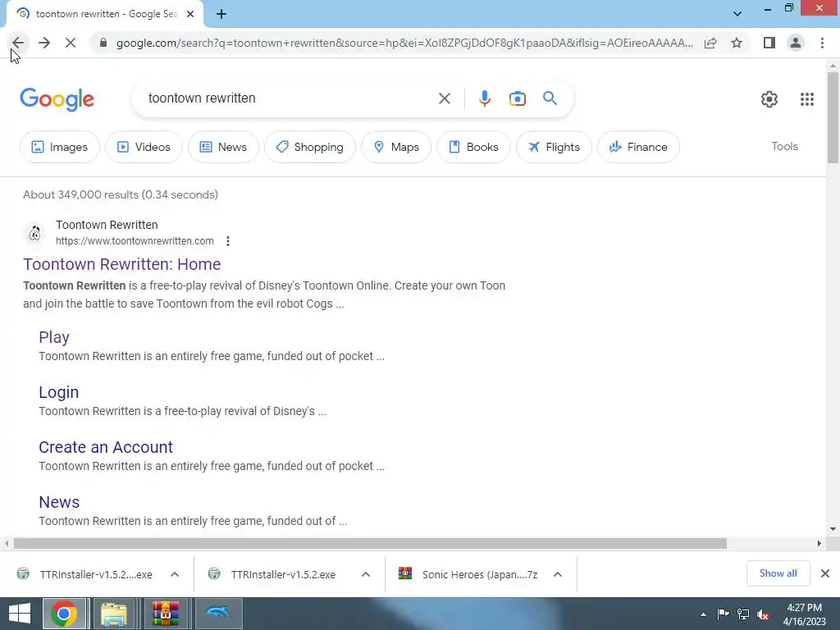Filter results by Images
840x630 pixels.
(59, 147)
